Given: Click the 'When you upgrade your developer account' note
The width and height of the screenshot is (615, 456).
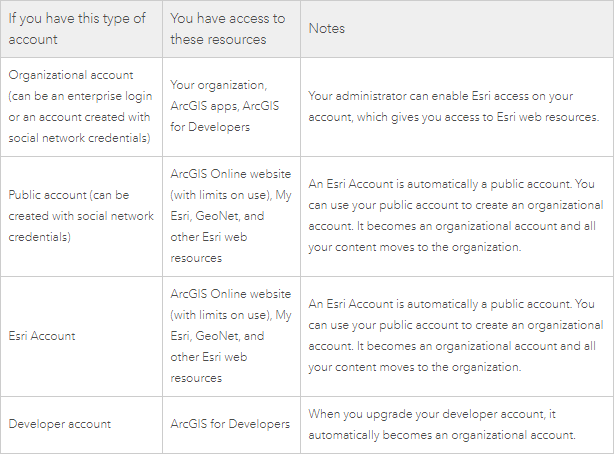Looking at the screenshot, I should (457, 425).
